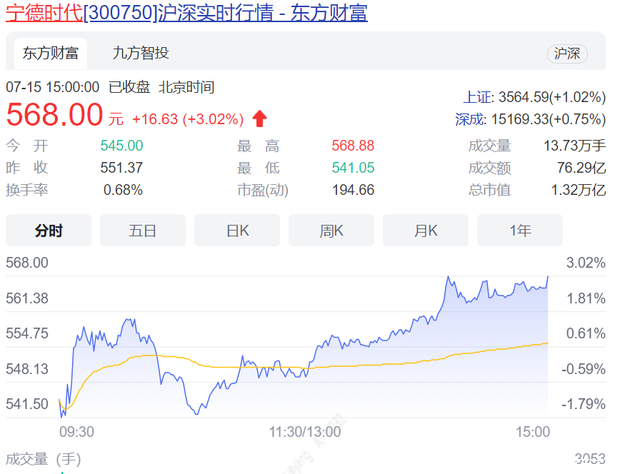
Task: Click the percent axis label -0.59%
Action: pos(584,369)
